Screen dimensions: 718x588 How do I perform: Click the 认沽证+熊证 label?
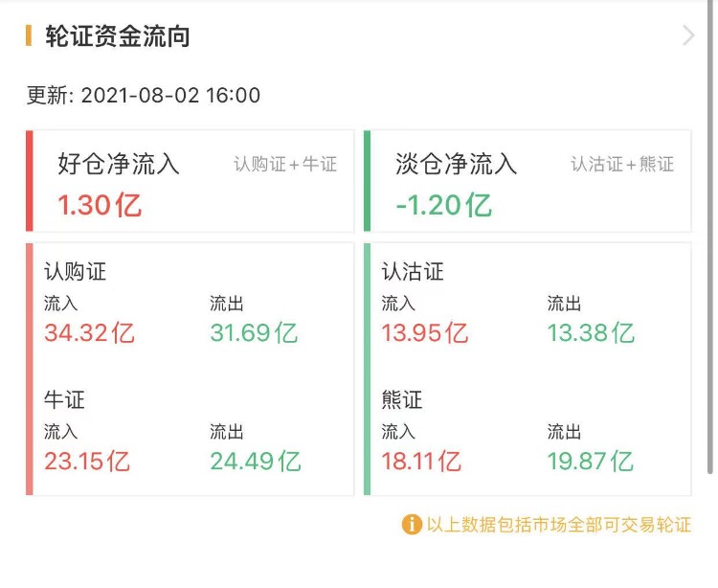pyautogui.click(x=622, y=165)
